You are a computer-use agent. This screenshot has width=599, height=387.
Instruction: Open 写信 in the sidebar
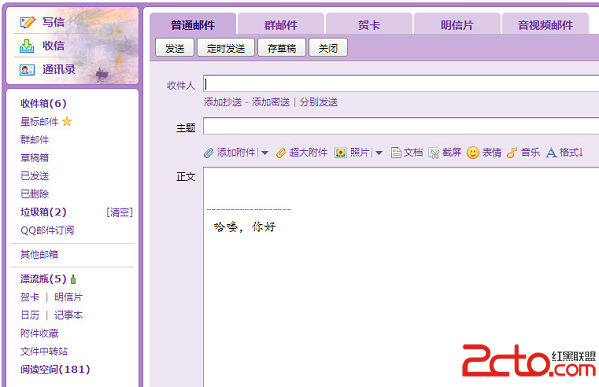tap(53, 22)
